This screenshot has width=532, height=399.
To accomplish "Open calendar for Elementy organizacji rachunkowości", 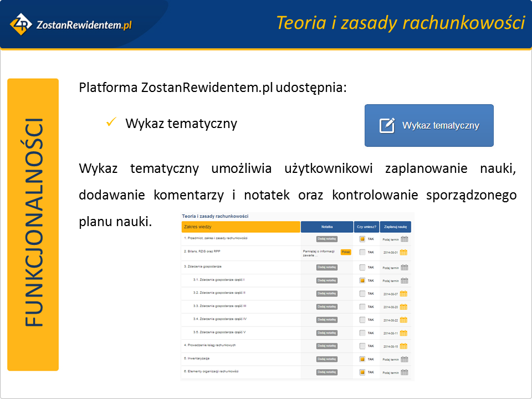I will point(404,372).
